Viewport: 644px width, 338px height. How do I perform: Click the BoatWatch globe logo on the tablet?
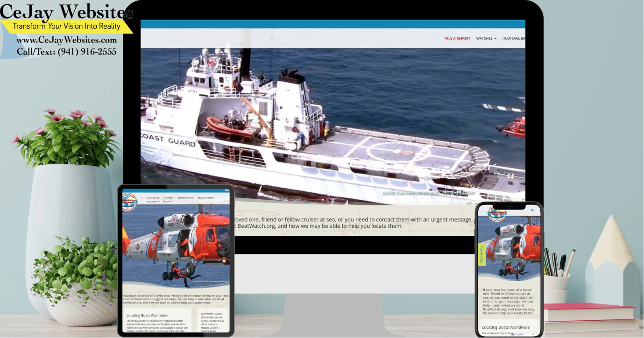click(128, 200)
